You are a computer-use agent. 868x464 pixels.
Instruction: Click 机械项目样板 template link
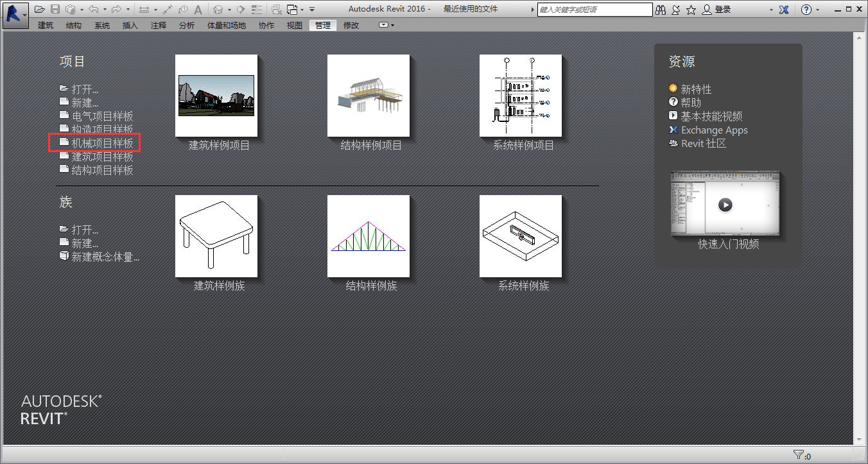point(103,143)
